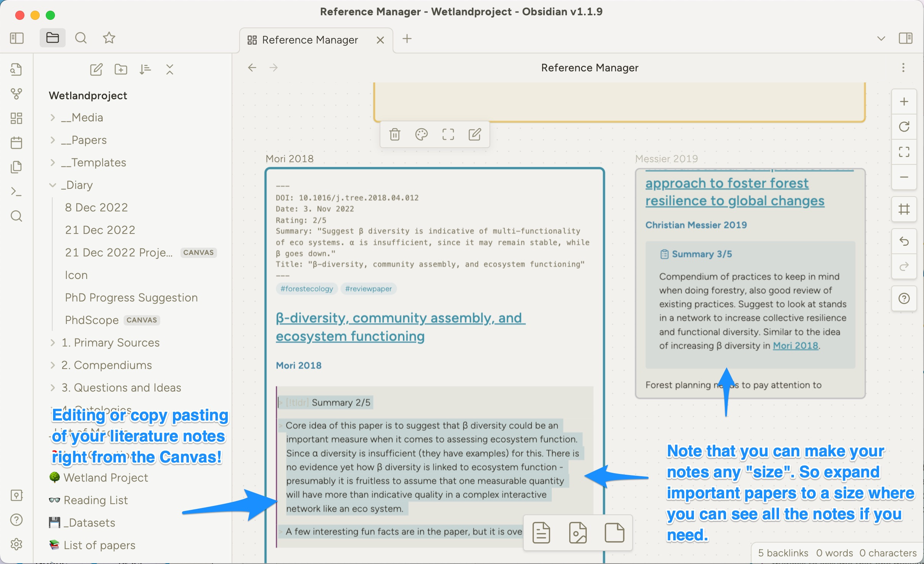Navigate forward with right arrow
Screen dimensions: 924x564
coord(274,68)
